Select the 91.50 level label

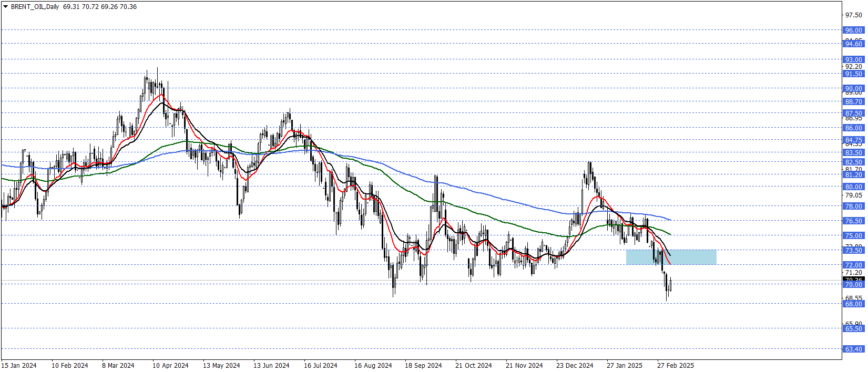(x=853, y=74)
